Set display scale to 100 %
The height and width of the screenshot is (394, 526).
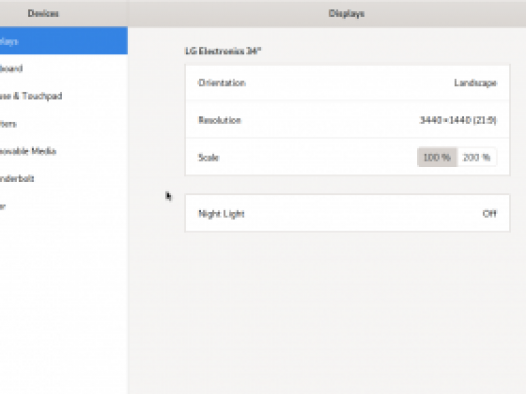click(x=437, y=157)
